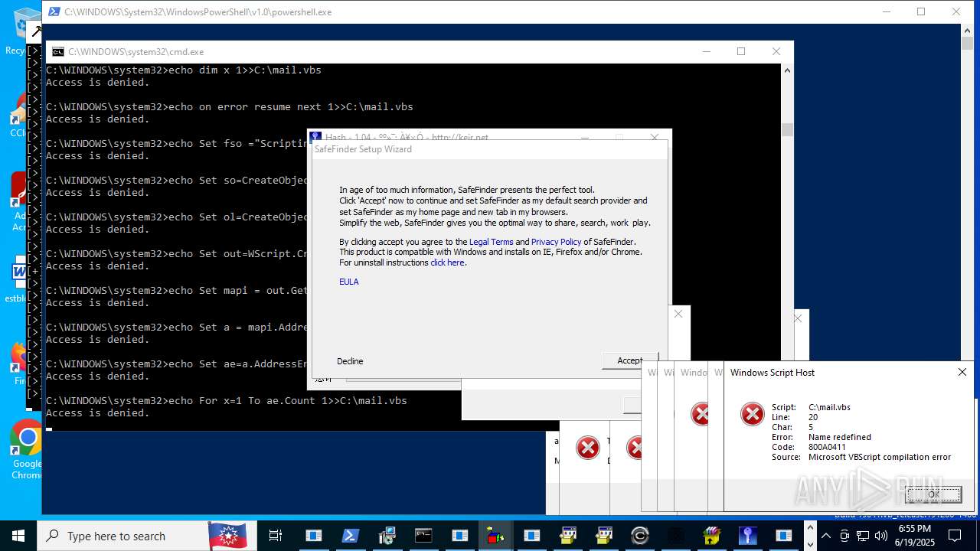Click the Hash window title bar icon
Viewport: 980px width, 551px height.
point(315,138)
